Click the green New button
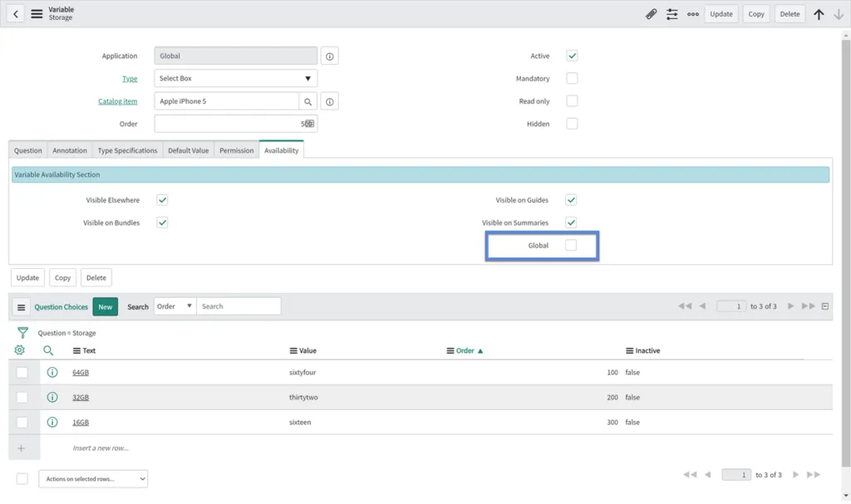This screenshot has height=504, width=851. (x=106, y=306)
